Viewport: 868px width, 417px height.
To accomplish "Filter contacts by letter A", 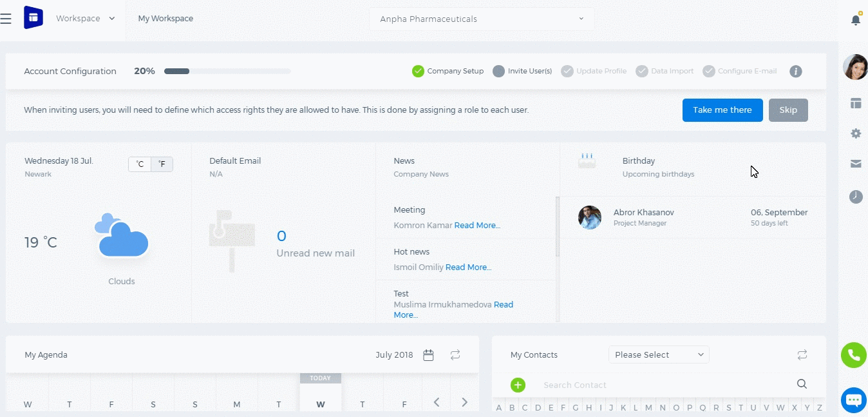I will tap(498, 408).
